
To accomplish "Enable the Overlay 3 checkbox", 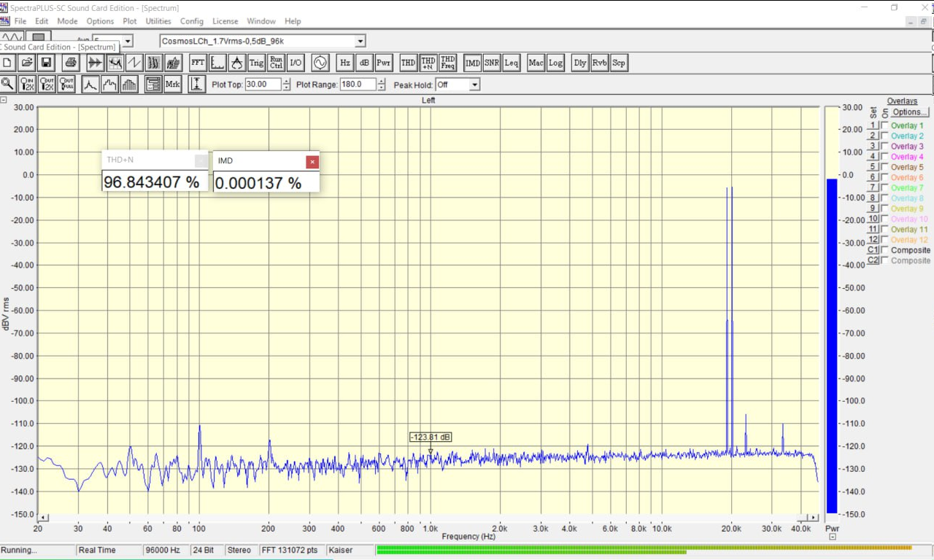I will click(x=885, y=147).
